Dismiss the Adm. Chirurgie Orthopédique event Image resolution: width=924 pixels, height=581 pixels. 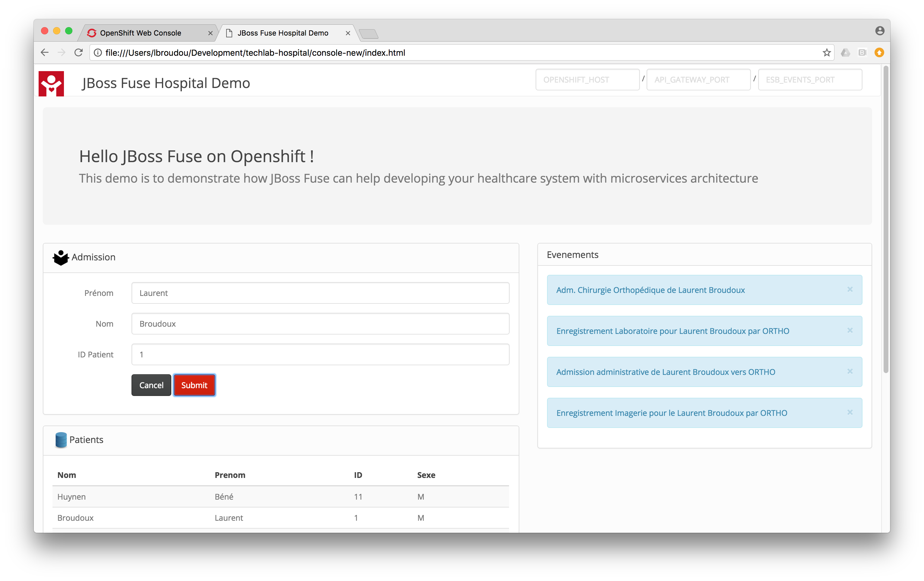pos(850,290)
